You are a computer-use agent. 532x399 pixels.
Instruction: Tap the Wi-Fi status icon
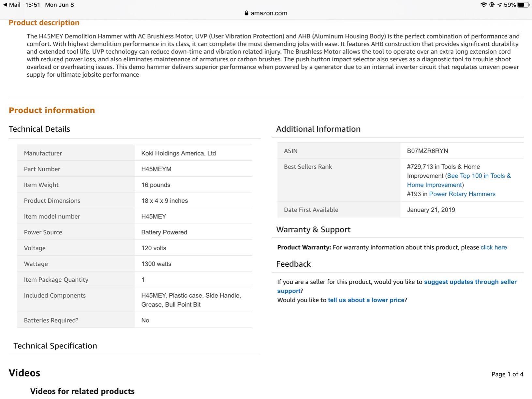[x=483, y=5]
